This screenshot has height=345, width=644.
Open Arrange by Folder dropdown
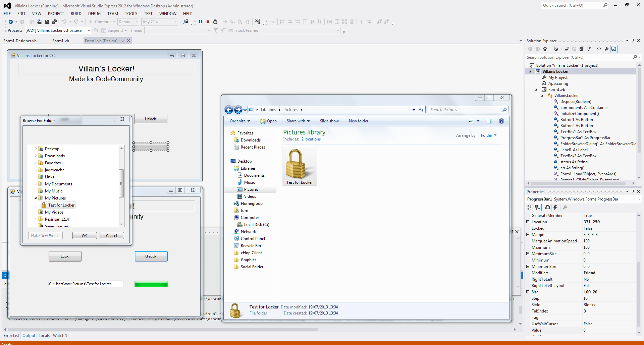click(489, 135)
